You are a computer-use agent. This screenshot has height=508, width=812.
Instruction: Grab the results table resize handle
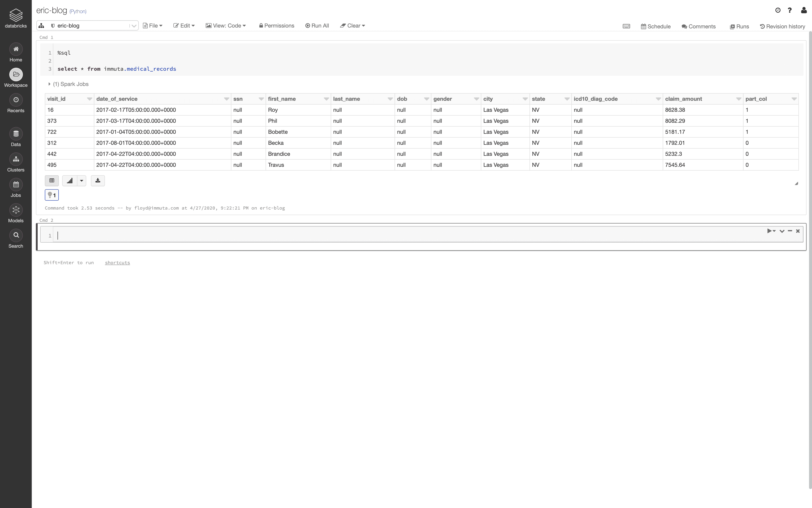pos(796,184)
